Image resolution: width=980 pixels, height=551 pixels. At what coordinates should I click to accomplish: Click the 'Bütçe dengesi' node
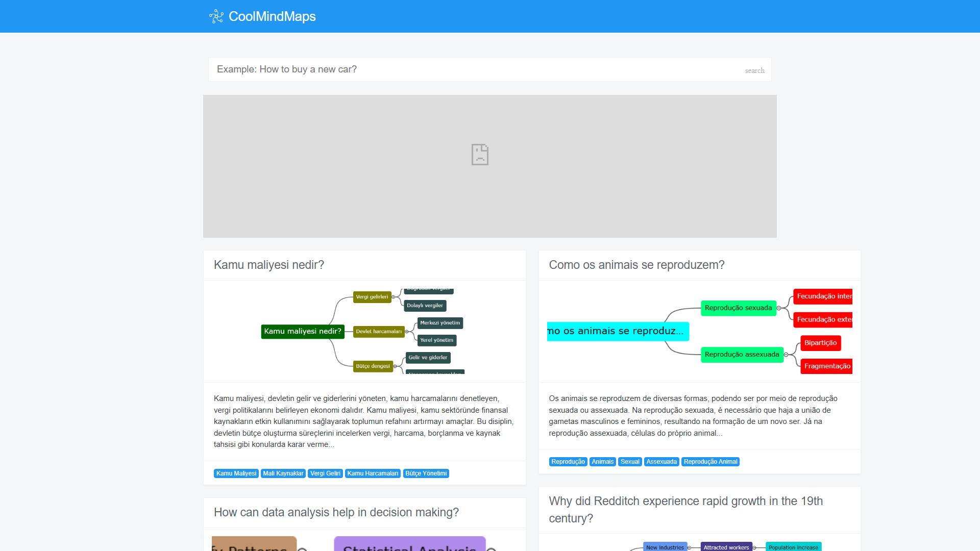(373, 366)
